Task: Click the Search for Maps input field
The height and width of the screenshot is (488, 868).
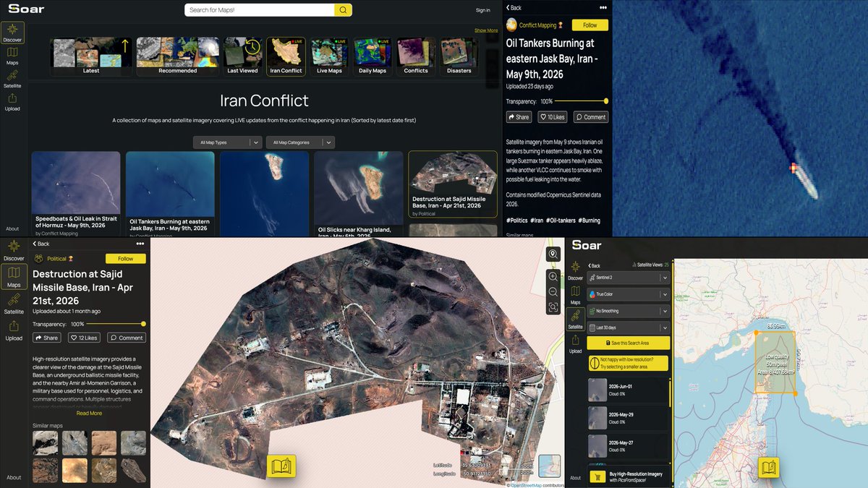Action: click(x=259, y=9)
